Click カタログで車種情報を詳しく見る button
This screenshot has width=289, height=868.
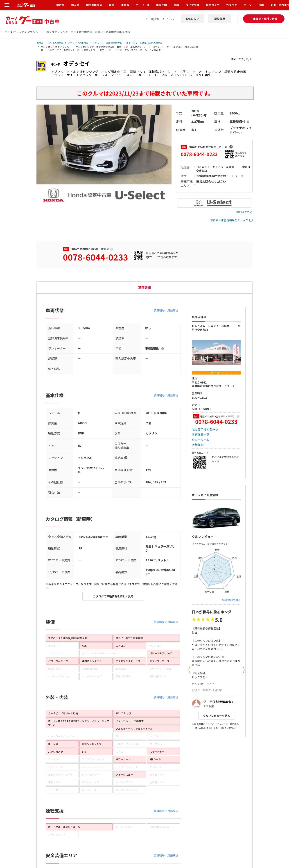(x=113, y=596)
